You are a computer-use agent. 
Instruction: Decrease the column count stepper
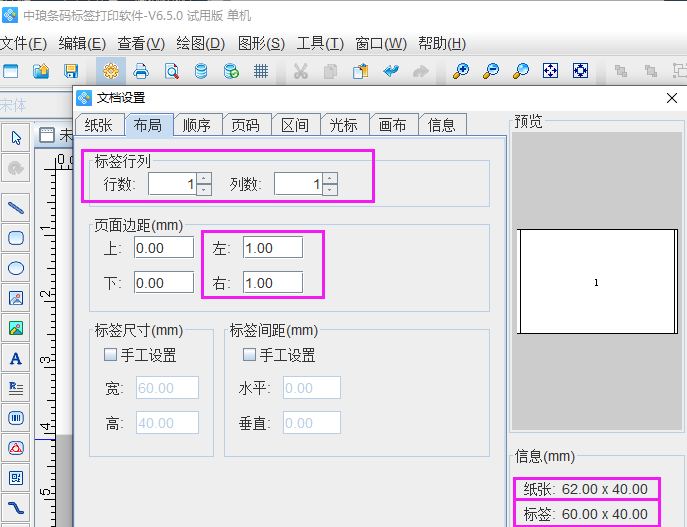[x=330, y=190]
